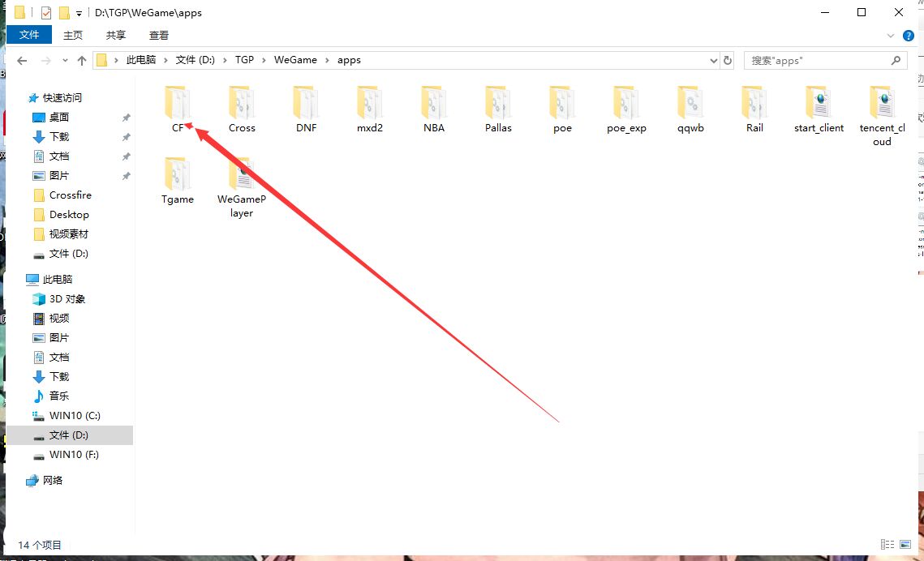Refresh the apps folder view
This screenshot has height=561, width=924.
click(x=728, y=60)
